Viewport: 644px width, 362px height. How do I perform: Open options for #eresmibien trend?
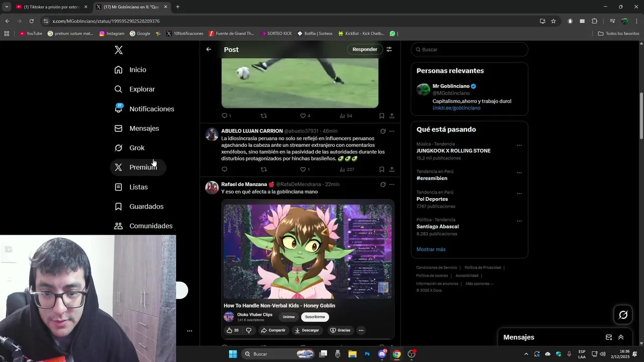click(x=519, y=173)
